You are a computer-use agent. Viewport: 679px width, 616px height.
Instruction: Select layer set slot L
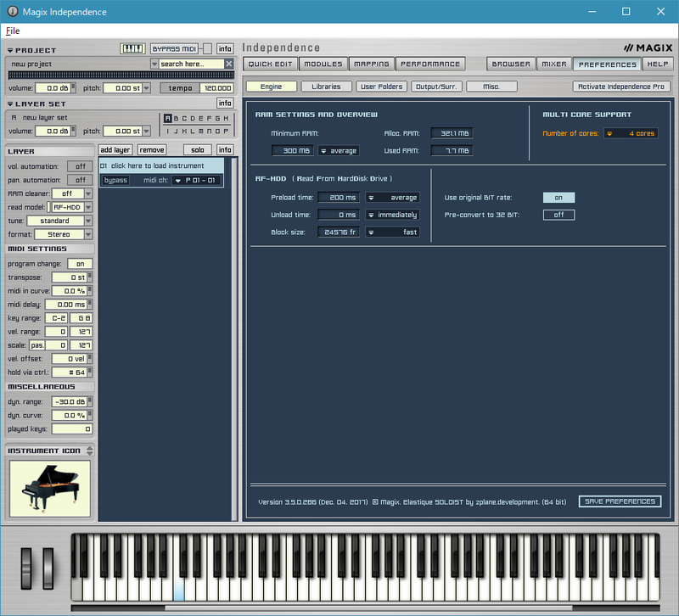pyautogui.click(x=193, y=131)
